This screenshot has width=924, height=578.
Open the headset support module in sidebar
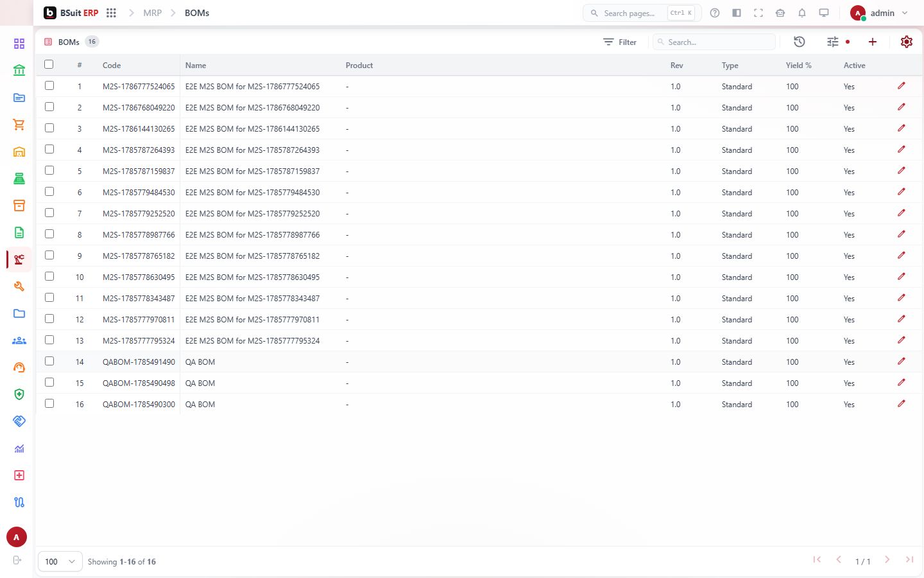tap(19, 367)
